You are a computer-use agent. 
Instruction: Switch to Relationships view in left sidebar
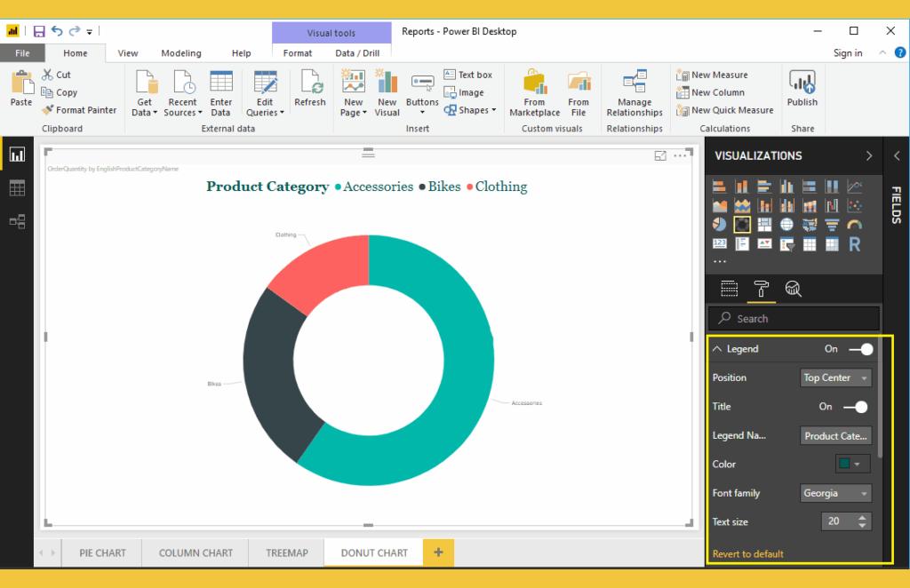[17, 221]
